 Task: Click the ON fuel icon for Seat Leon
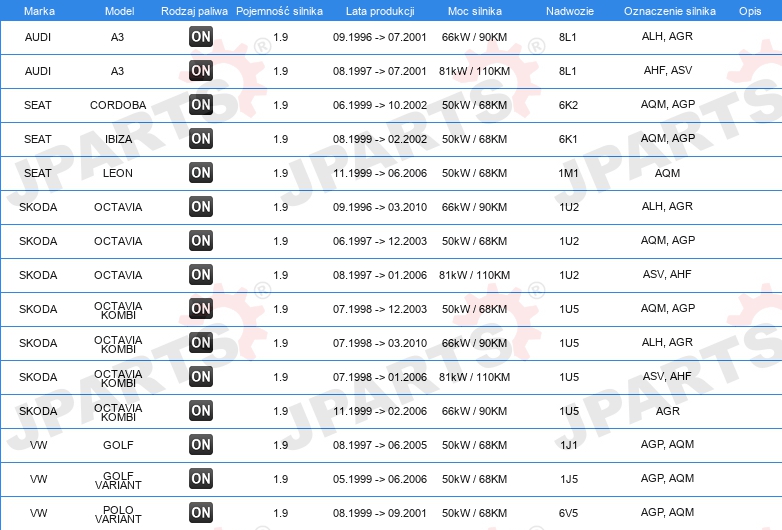[x=201, y=173]
